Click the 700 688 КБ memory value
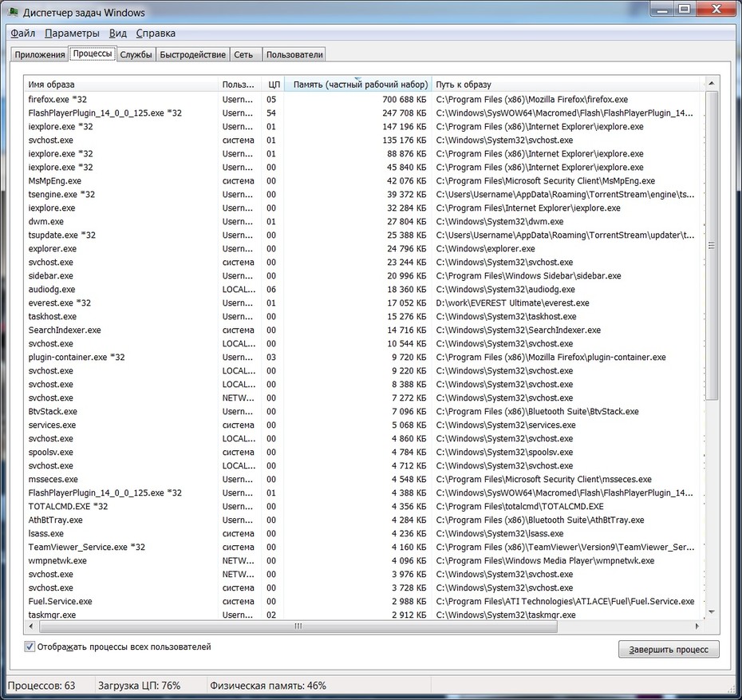This screenshot has width=742, height=700. [x=405, y=100]
